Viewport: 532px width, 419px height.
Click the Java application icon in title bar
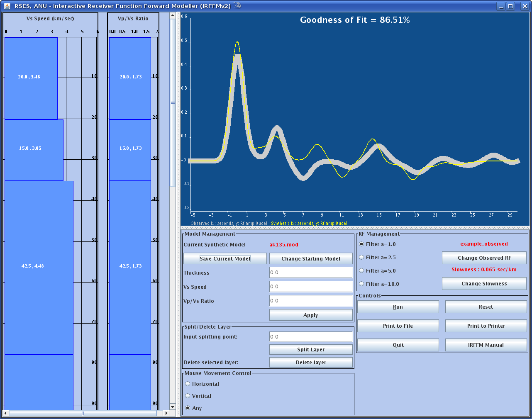tap(7, 6)
